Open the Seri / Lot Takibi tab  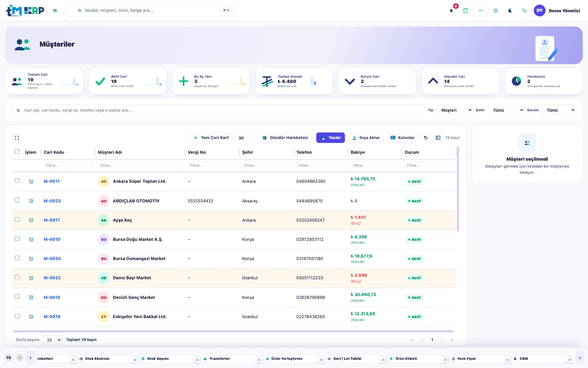tap(347, 359)
